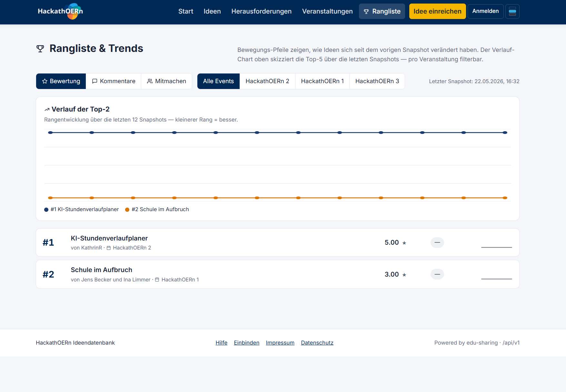Click 'von Jens Becker und Ina Limmer' text
566x392 pixels.
point(111,279)
